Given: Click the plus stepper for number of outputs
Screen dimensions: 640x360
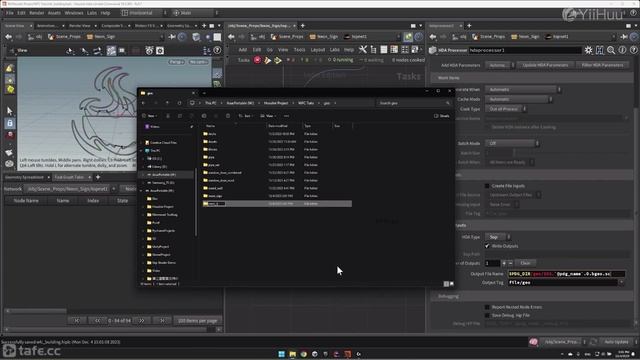Looking at the screenshot, I should pyautogui.click(x=504, y=263).
